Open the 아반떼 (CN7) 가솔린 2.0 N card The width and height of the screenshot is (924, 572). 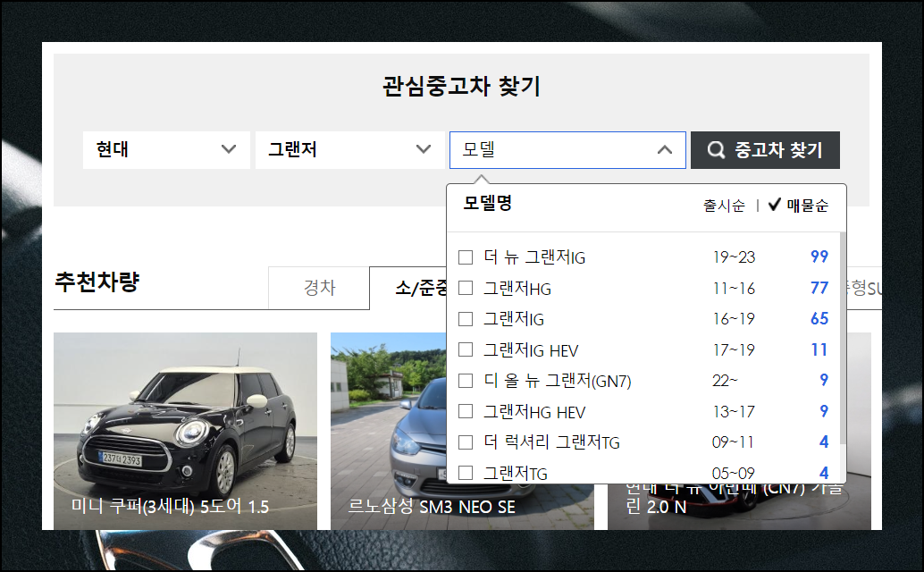739,507
